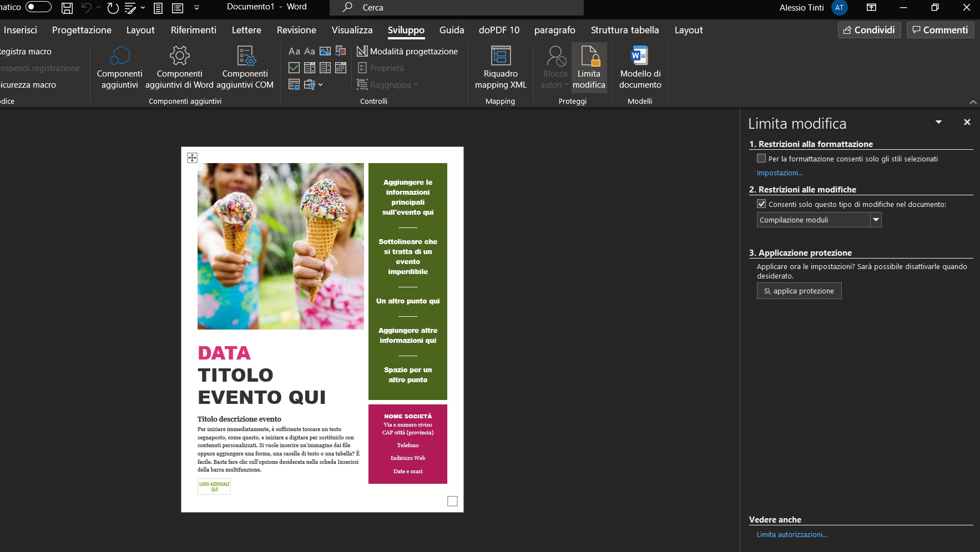Click Sicurezza macro command
Image resolution: width=980 pixels, height=552 pixels.
[28, 85]
